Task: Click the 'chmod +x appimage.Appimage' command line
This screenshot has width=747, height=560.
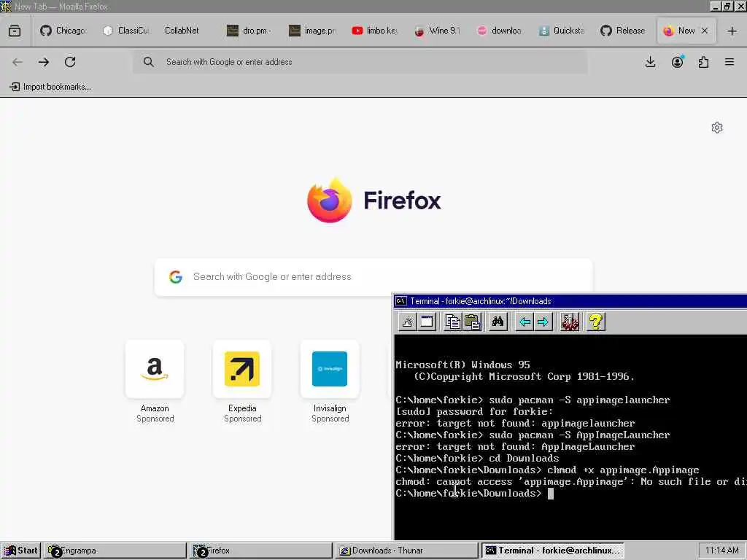Action: pyautogui.click(x=547, y=470)
